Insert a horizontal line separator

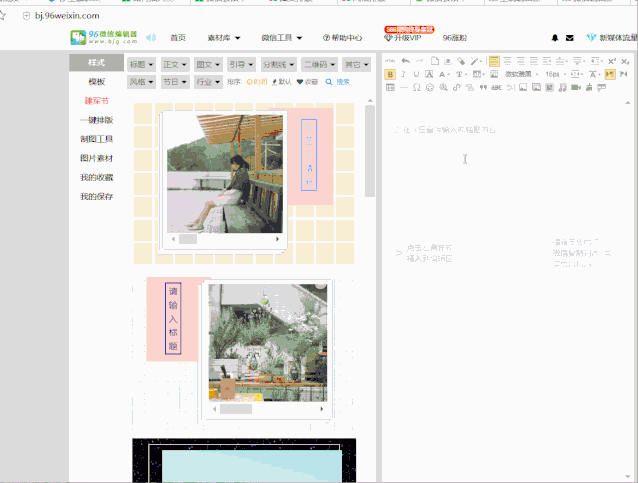point(404,87)
